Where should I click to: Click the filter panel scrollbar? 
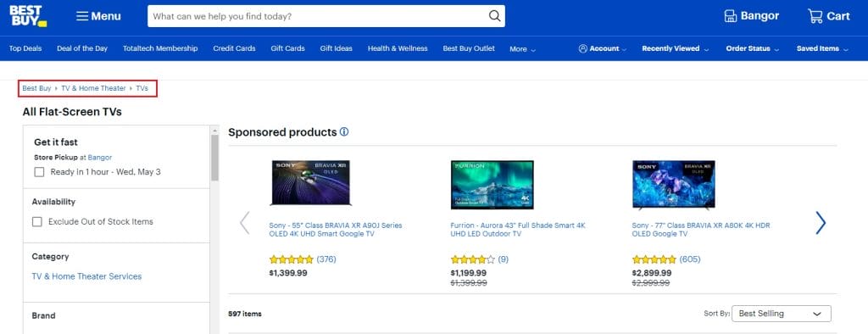click(214, 158)
